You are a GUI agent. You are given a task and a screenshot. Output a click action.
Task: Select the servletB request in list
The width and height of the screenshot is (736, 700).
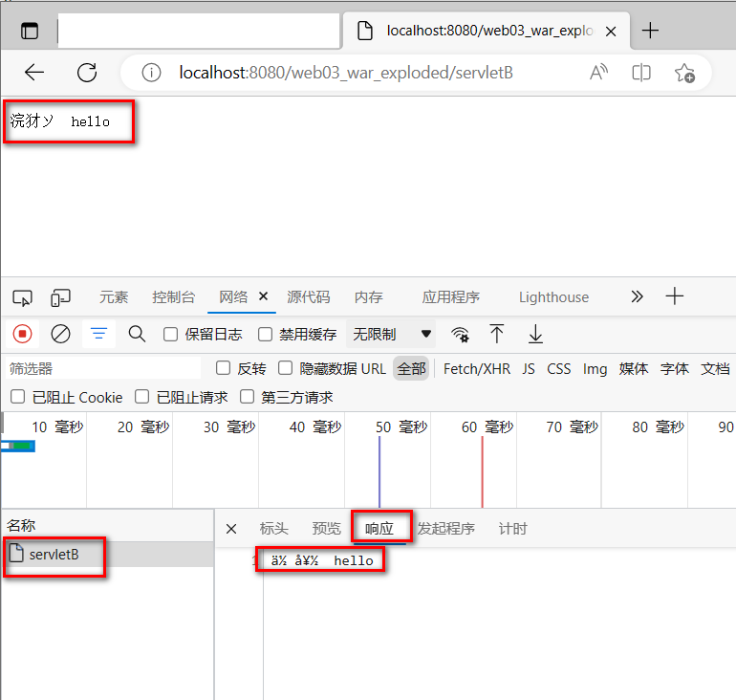54,555
